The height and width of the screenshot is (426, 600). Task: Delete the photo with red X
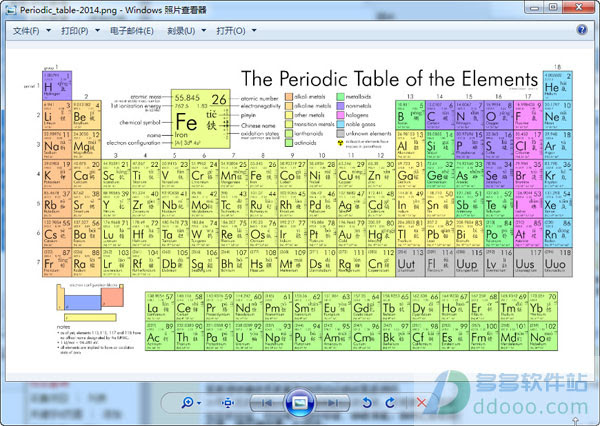point(421,403)
